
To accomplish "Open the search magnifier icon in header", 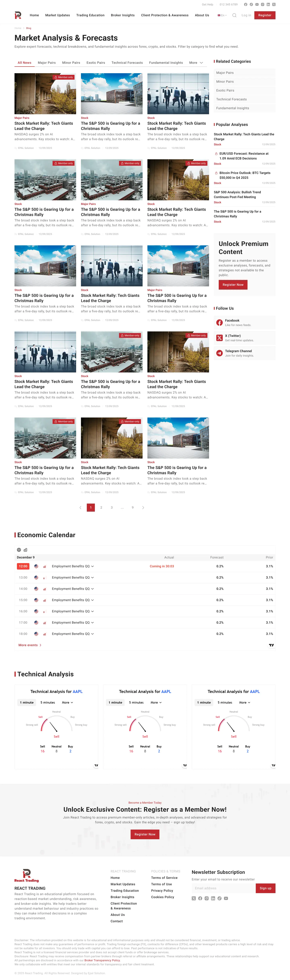I will 234,15.
